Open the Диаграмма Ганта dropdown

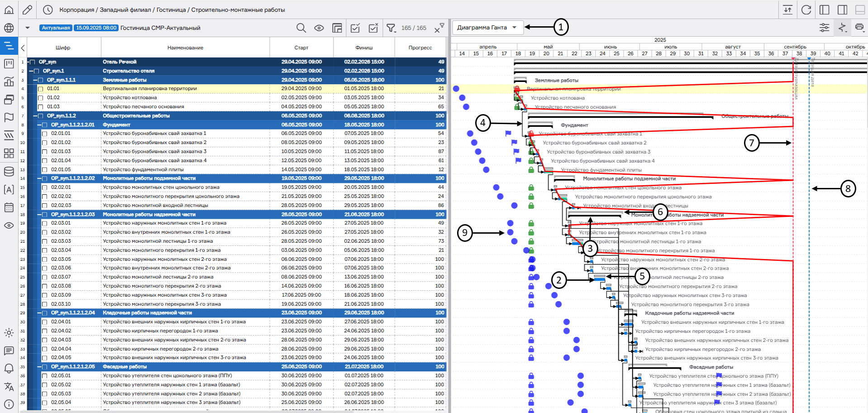487,28
